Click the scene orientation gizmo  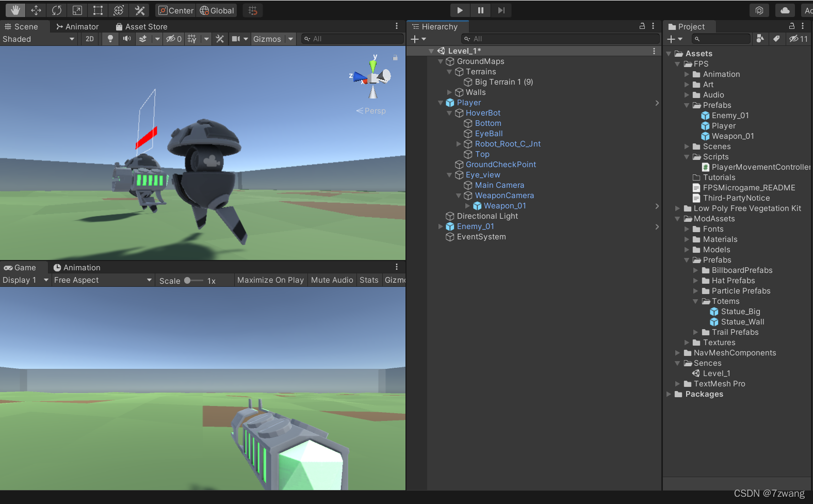tap(372, 77)
